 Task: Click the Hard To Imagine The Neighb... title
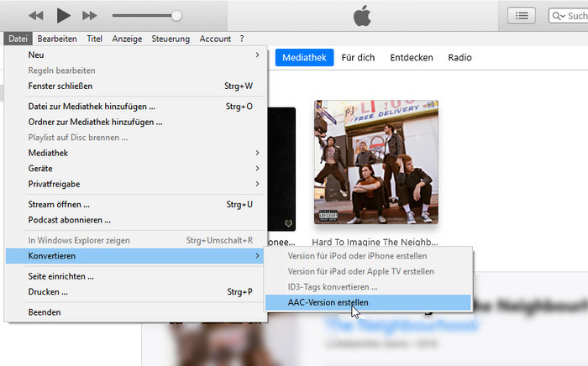coord(375,242)
